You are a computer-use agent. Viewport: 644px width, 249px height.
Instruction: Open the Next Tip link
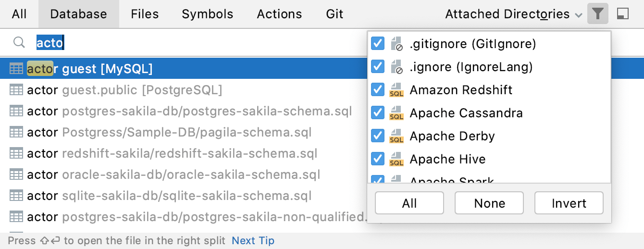(253, 240)
